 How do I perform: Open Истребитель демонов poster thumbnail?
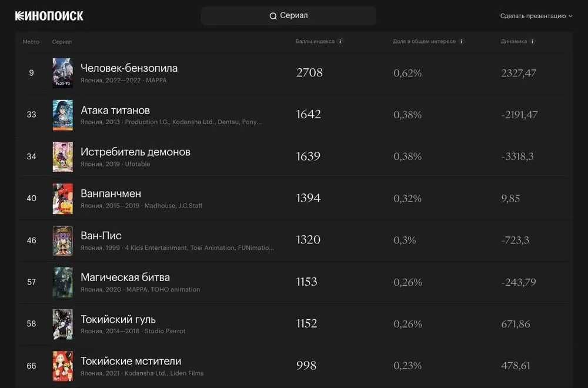[63, 157]
